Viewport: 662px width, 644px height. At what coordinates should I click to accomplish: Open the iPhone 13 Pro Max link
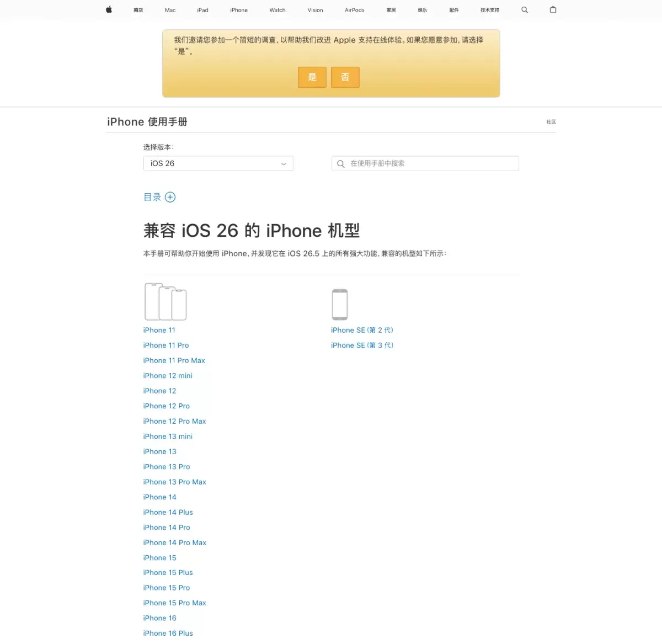175,482
